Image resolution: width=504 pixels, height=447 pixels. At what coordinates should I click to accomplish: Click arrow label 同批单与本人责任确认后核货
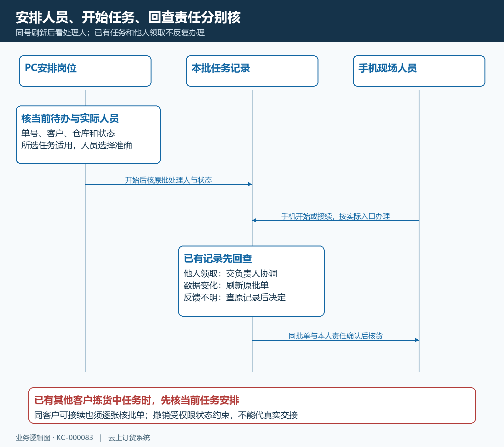[335, 336]
